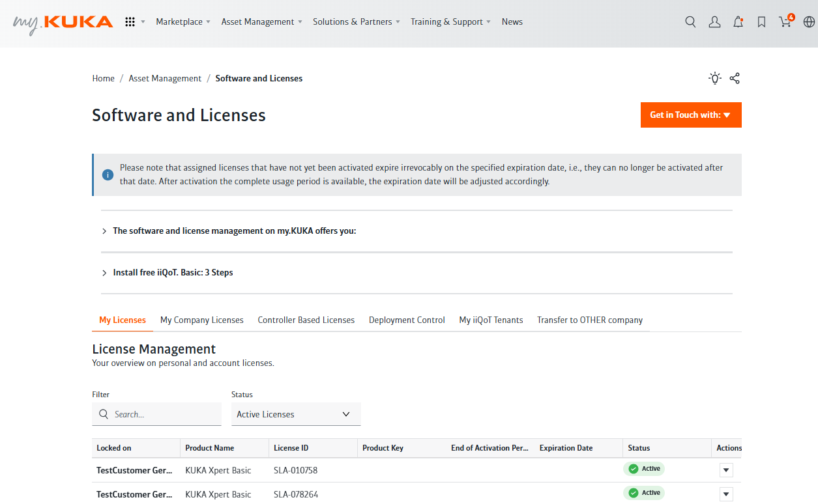This screenshot has width=818, height=504.
Task: Switch to the My Company Licenses tab
Action: pos(201,320)
